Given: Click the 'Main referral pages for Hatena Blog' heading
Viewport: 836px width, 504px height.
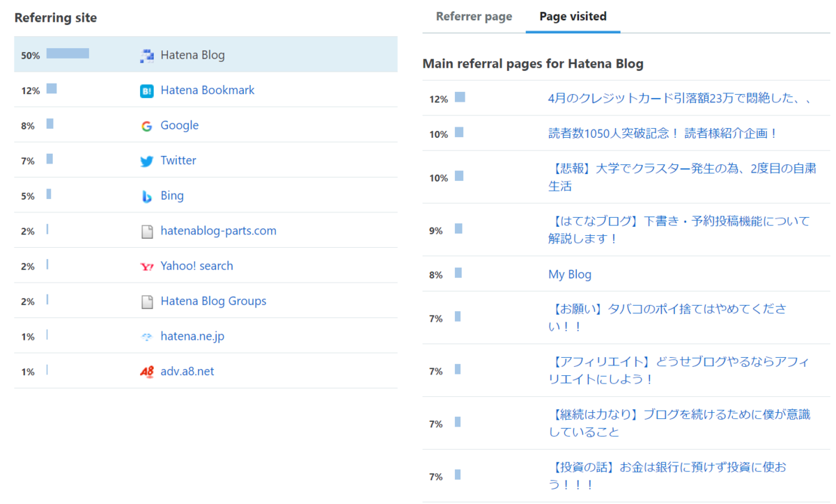Looking at the screenshot, I should 533,63.
